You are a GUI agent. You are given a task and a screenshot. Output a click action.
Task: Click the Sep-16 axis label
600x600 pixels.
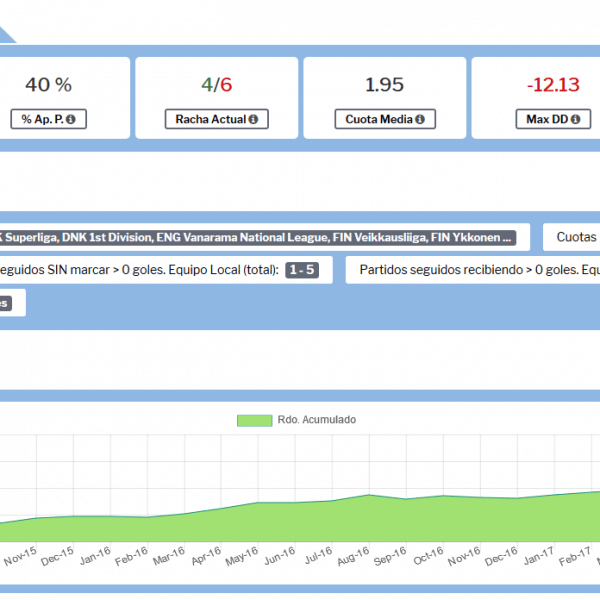(390, 556)
